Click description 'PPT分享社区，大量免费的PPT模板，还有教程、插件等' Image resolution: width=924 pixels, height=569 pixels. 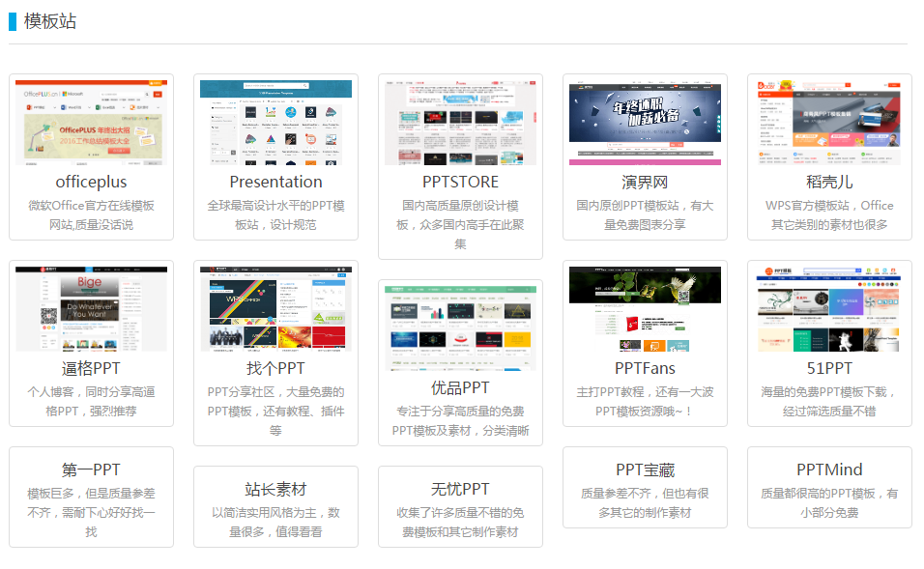pyautogui.click(x=275, y=412)
